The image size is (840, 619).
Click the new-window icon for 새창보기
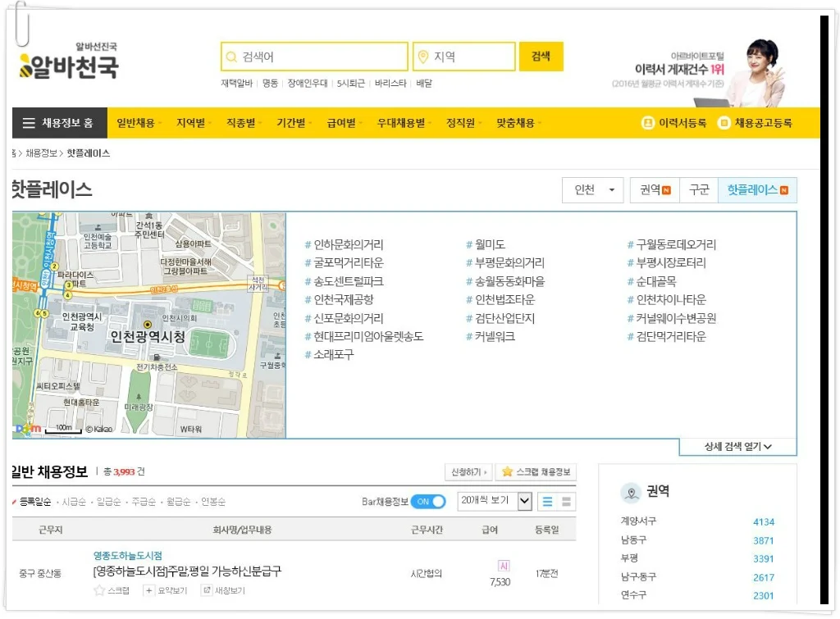click(206, 590)
